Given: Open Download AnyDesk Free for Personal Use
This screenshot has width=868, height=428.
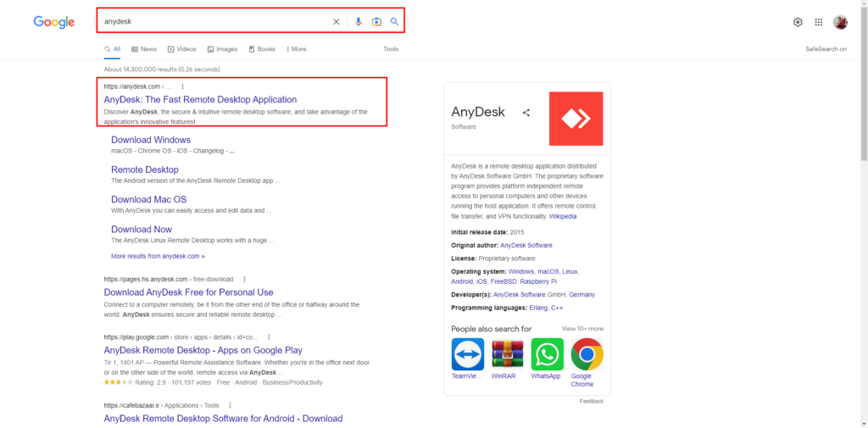Looking at the screenshot, I should (x=189, y=292).
